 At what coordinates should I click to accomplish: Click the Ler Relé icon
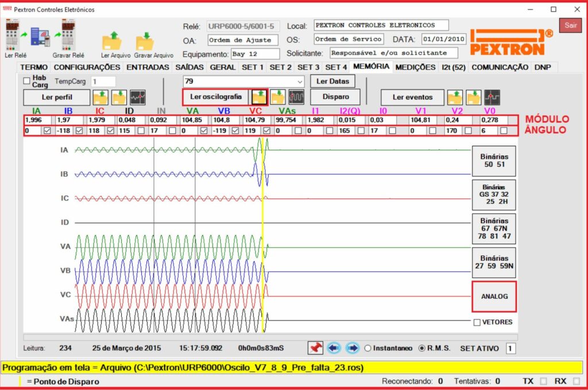click(x=12, y=35)
